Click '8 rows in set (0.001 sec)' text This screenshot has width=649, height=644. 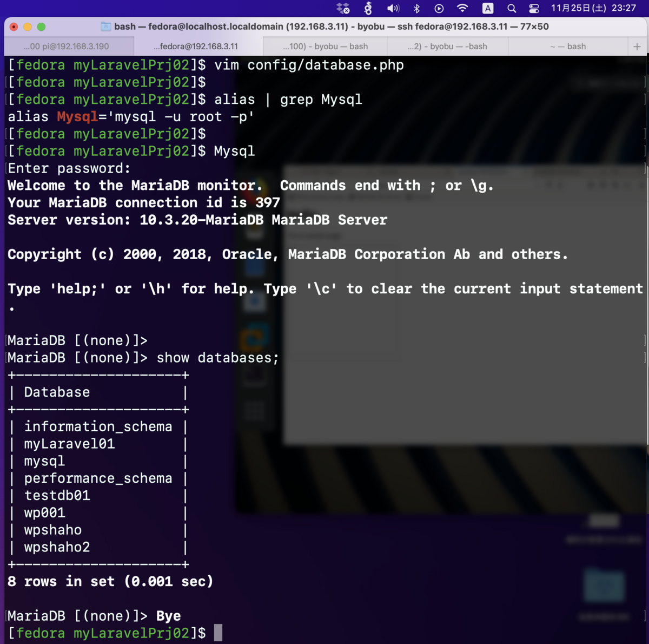coord(110,582)
